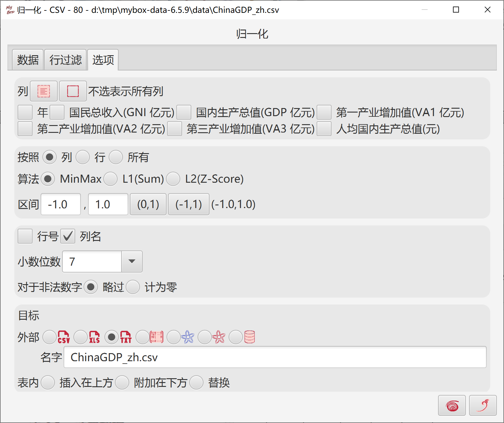Click the 名字 file name input field

pyautogui.click(x=275, y=357)
